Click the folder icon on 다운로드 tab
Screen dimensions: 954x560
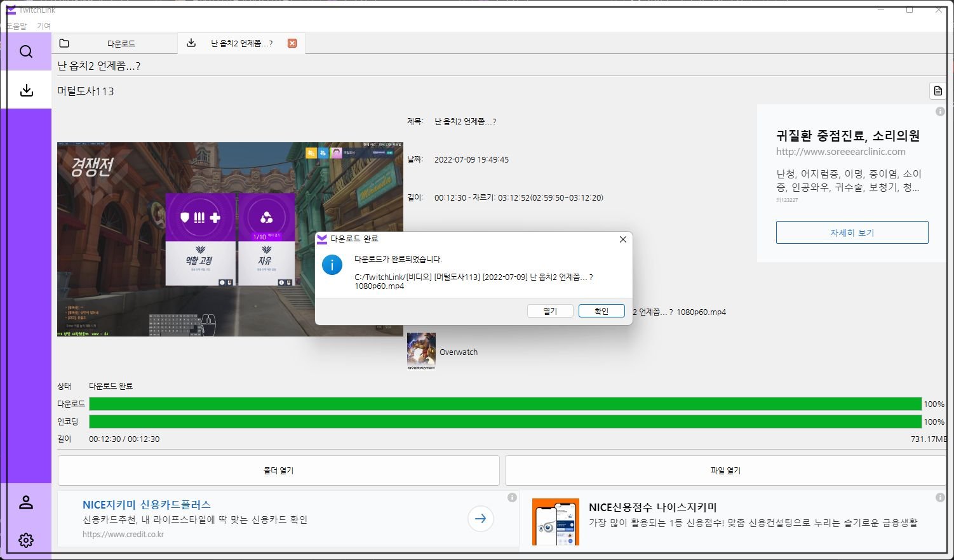[x=64, y=43]
